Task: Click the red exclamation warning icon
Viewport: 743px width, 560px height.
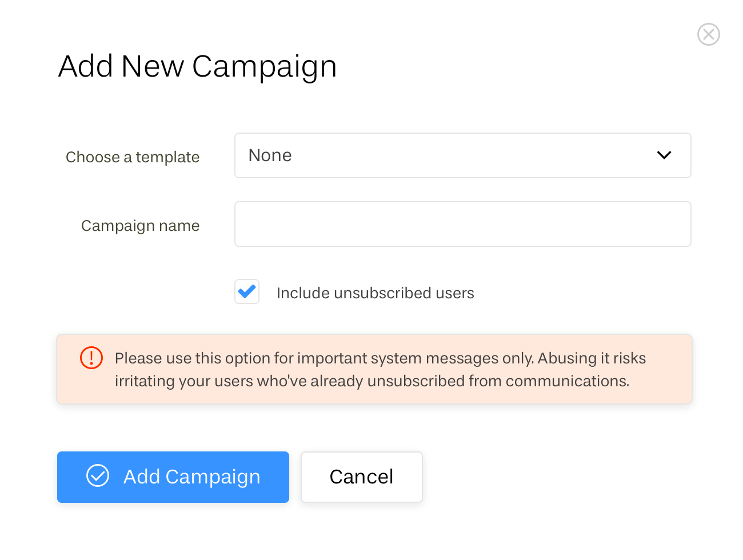Action: pyautogui.click(x=91, y=358)
